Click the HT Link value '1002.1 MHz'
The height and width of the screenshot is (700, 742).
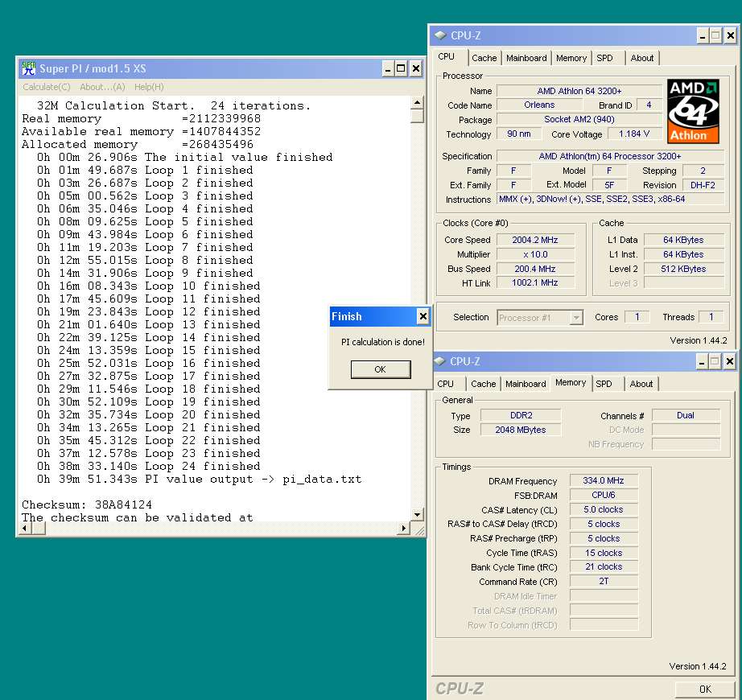click(x=535, y=283)
